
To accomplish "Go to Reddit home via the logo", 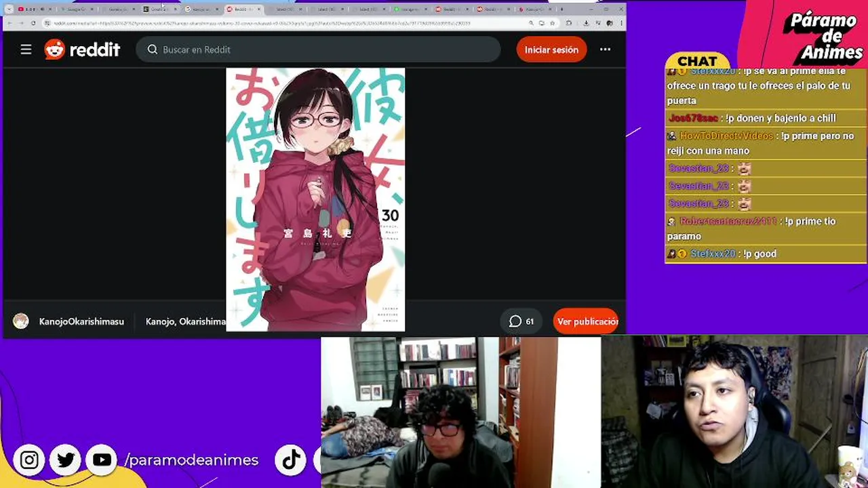I will point(82,49).
